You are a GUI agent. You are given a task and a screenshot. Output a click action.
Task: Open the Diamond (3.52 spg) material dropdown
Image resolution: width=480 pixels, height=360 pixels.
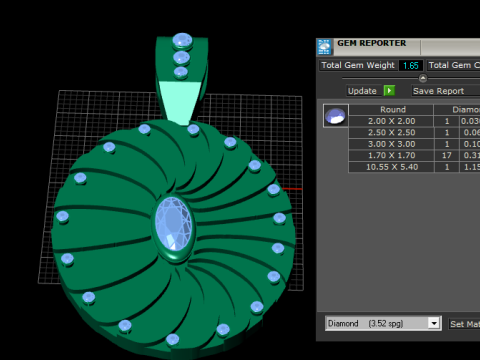[x=383, y=323]
